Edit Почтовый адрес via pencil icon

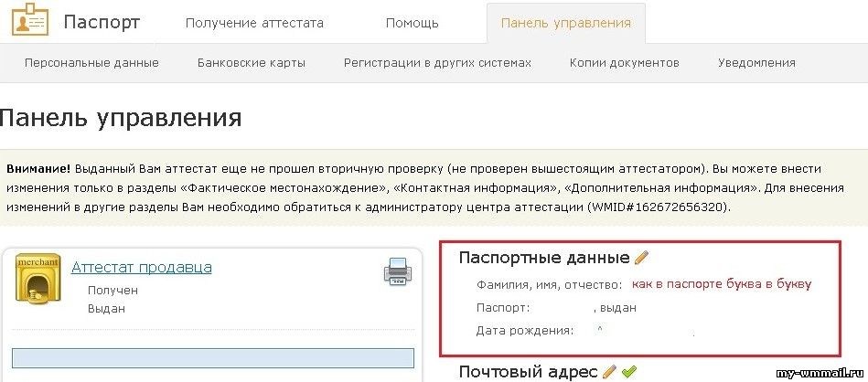point(609,372)
